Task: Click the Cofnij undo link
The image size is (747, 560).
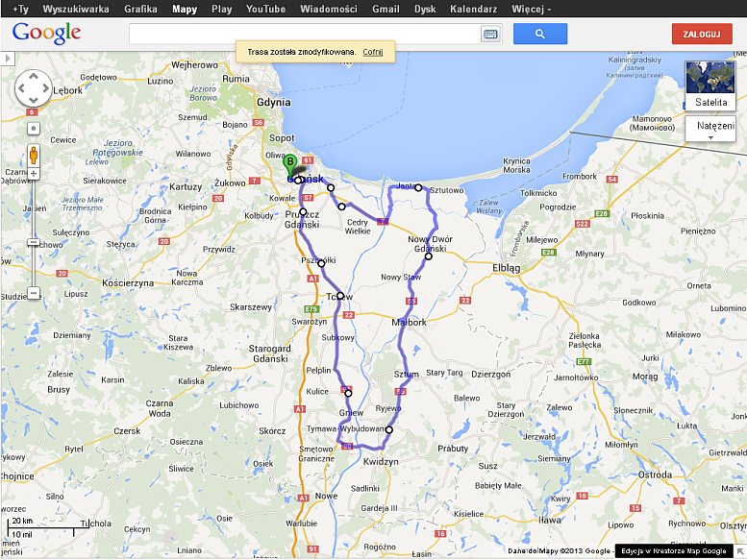Action: [373, 52]
